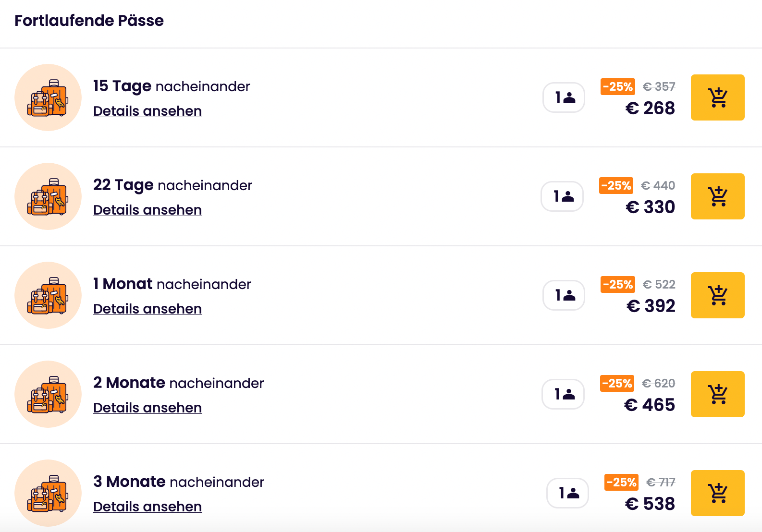Open traveler count selector for 3 Monate
The image size is (762, 532).
click(x=567, y=493)
